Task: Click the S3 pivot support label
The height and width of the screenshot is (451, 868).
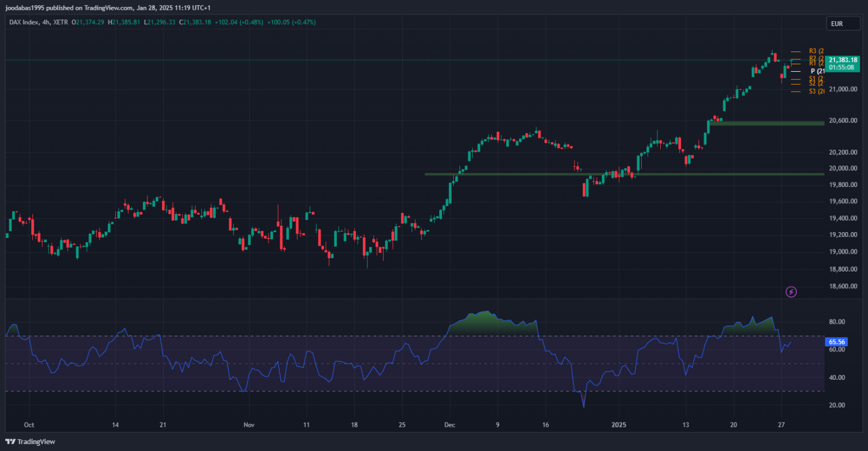Action: 815,91
